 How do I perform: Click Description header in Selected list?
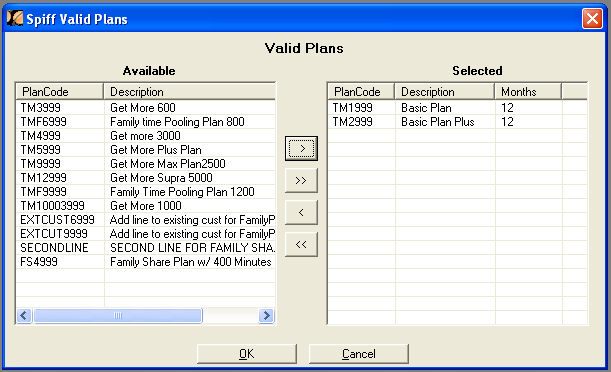(445, 92)
